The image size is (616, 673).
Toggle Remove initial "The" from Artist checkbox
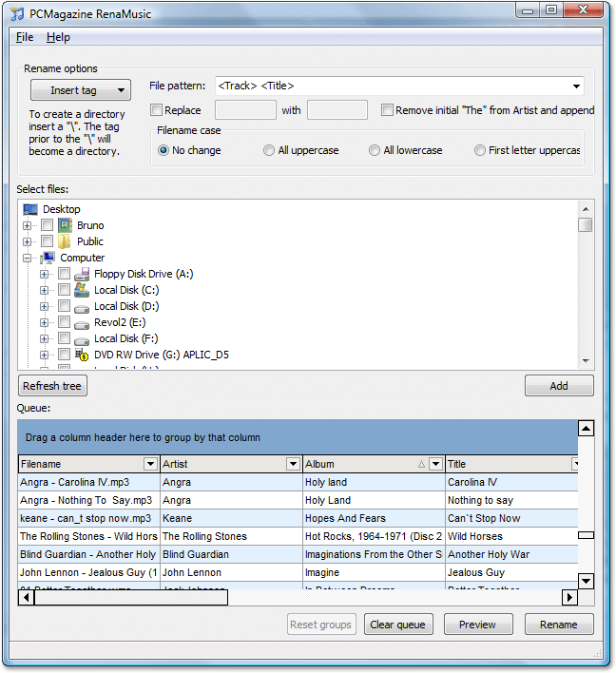click(387, 110)
